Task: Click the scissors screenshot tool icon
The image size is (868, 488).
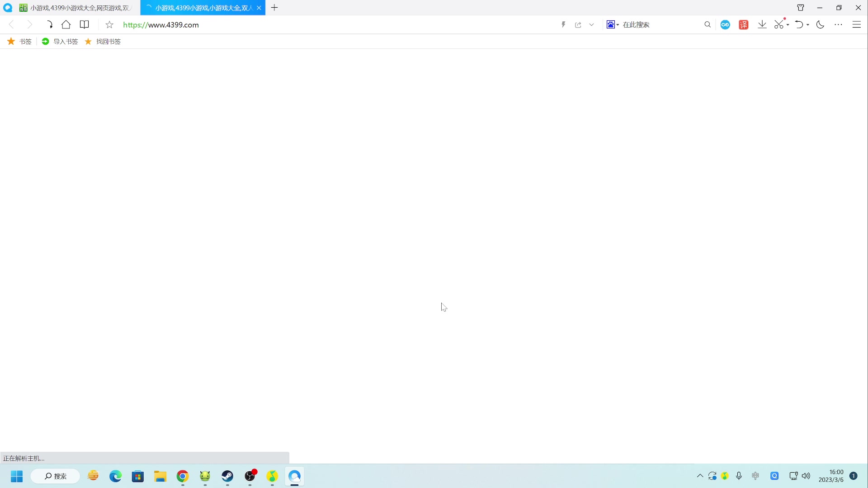Action: [779, 25]
